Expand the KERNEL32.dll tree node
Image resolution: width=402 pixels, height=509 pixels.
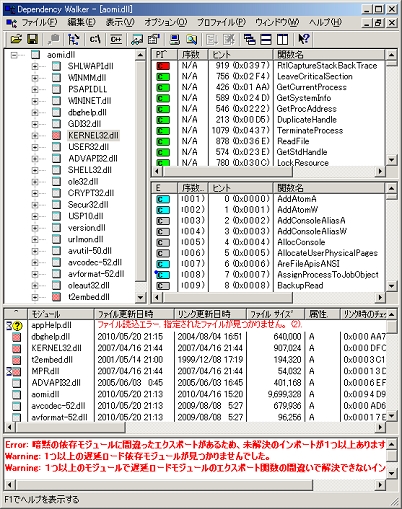pos(35,136)
